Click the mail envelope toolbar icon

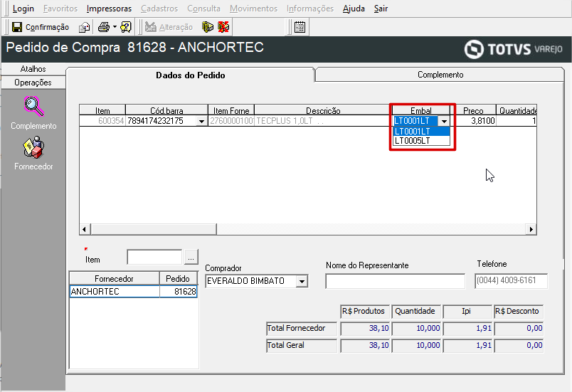85,27
